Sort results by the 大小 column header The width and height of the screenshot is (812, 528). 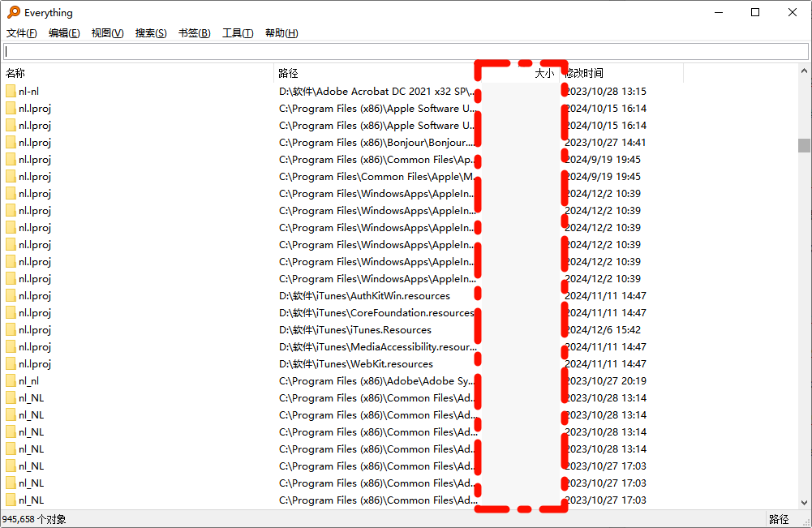pyautogui.click(x=521, y=73)
